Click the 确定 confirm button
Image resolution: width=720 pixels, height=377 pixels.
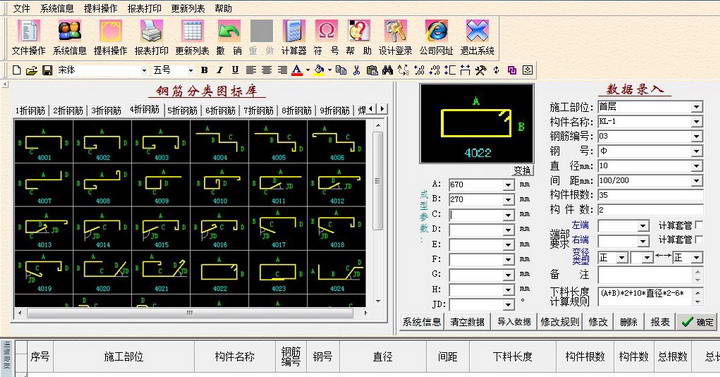pyautogui.click(x=698, y=322)
